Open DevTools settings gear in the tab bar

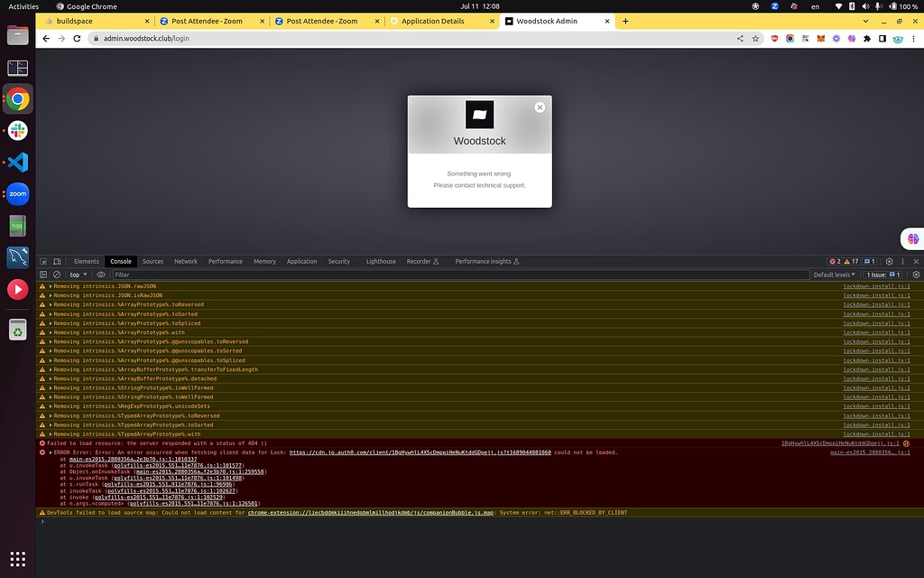889,261
